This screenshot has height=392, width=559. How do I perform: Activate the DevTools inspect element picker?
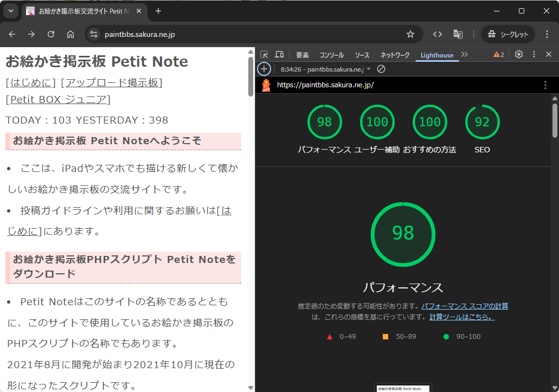click(x=264, y=55)
